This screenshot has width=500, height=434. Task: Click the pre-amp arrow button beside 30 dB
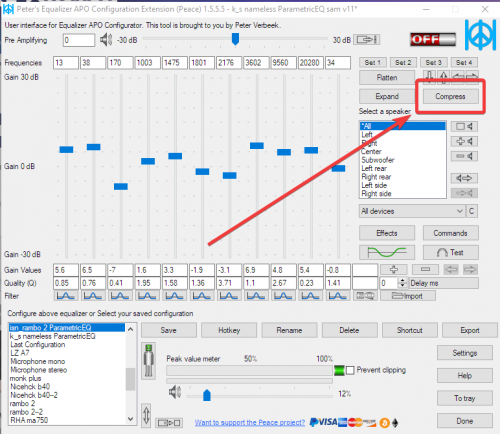point(366,40)
